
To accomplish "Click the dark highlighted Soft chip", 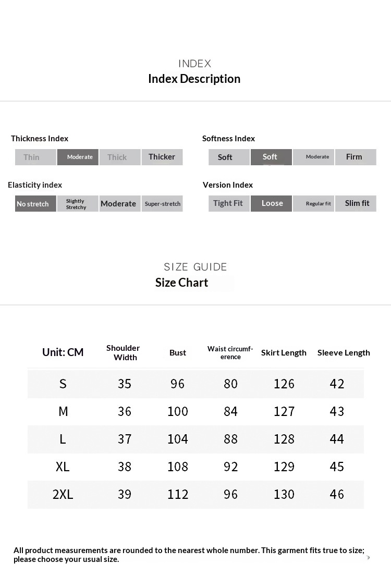I will pos(271,157).
